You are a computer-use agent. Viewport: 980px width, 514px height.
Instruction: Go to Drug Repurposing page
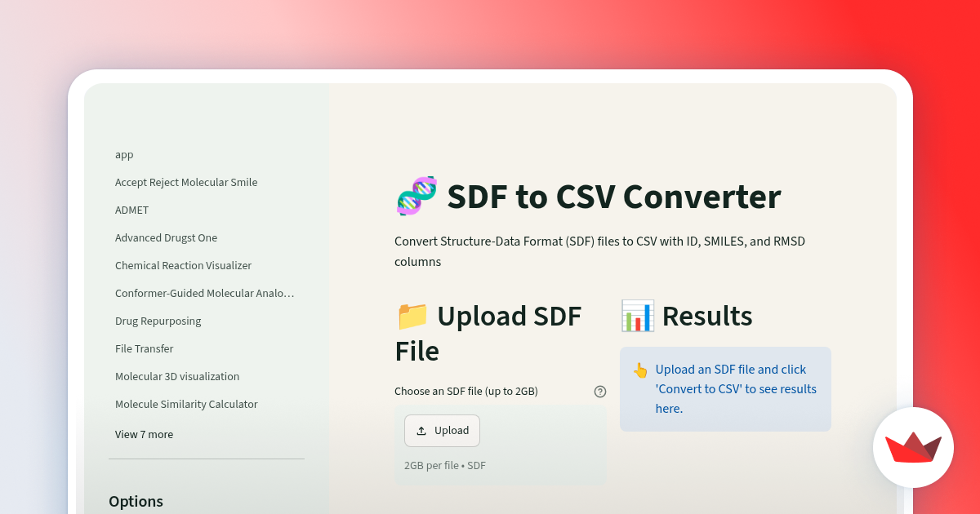tap(158, 321)
